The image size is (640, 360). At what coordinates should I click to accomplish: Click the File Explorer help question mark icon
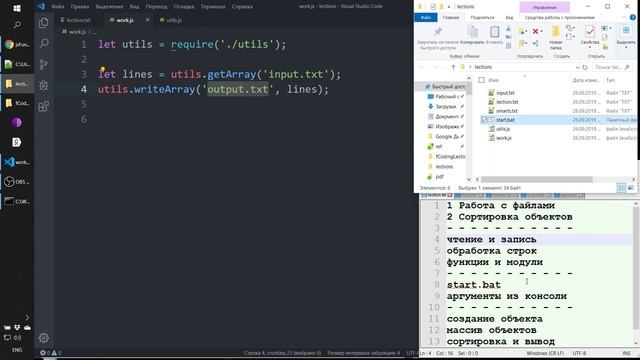[x=633, y=18]
